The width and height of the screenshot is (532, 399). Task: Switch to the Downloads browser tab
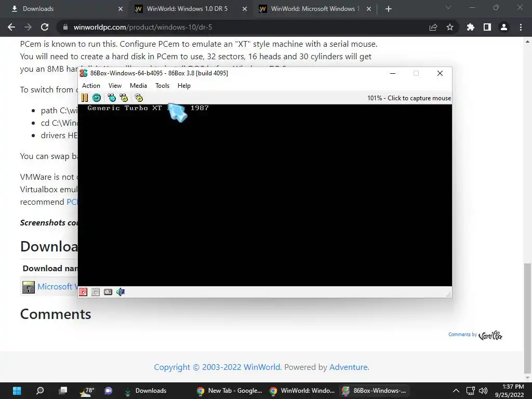[64, 9]
